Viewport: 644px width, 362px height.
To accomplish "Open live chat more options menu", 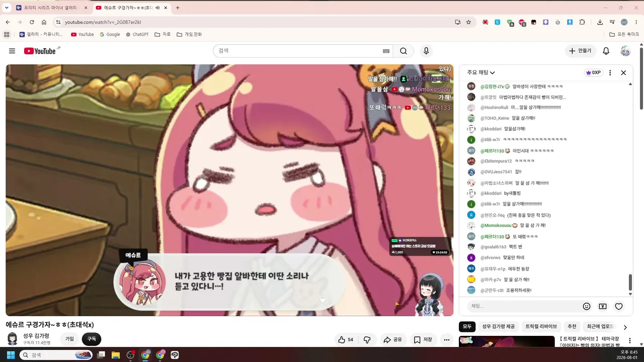I will tap(610, 72).
